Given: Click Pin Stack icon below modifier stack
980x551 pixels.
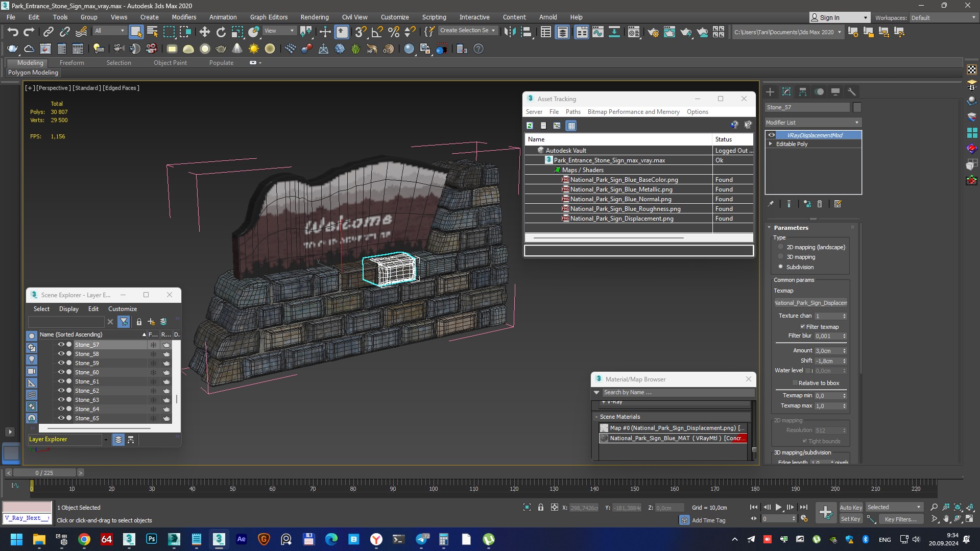Looking at the screenshot, I should point(771,204).
